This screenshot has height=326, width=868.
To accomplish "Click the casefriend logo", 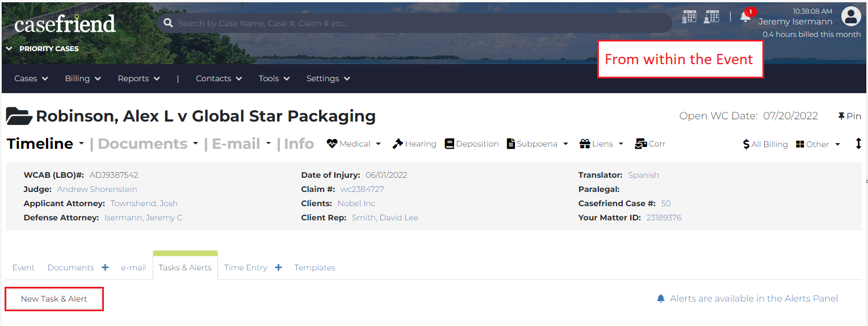I will tap(65, 23).
